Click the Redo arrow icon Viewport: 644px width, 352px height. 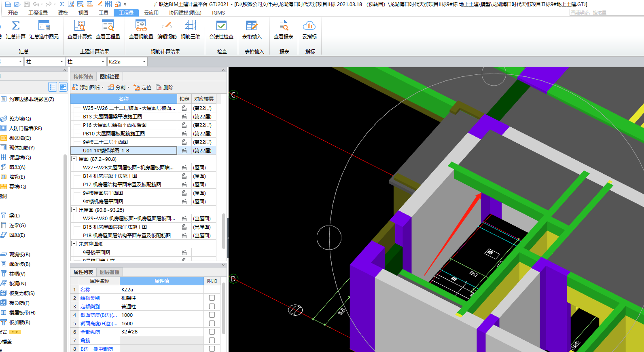(49, 4)
